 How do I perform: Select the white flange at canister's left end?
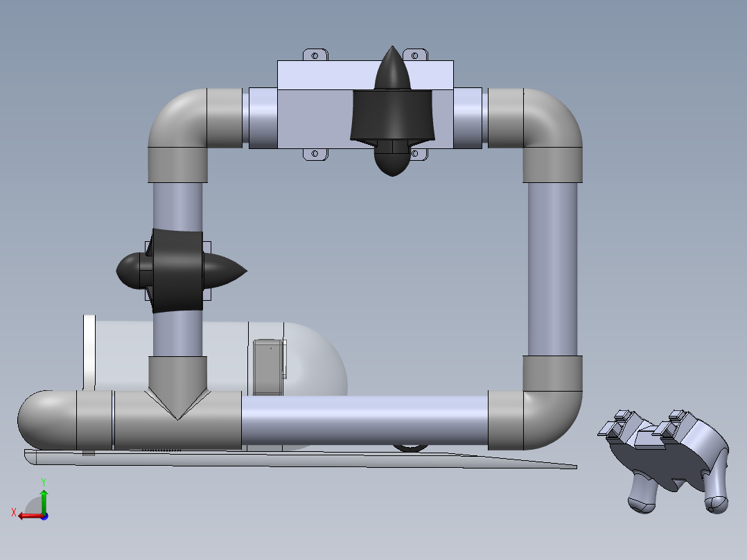tap(89, 353)
